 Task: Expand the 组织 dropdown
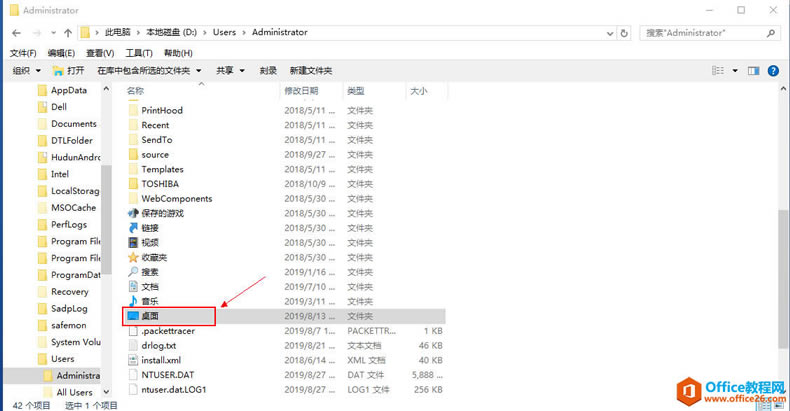pyautogui.click(x=27, y=71)
